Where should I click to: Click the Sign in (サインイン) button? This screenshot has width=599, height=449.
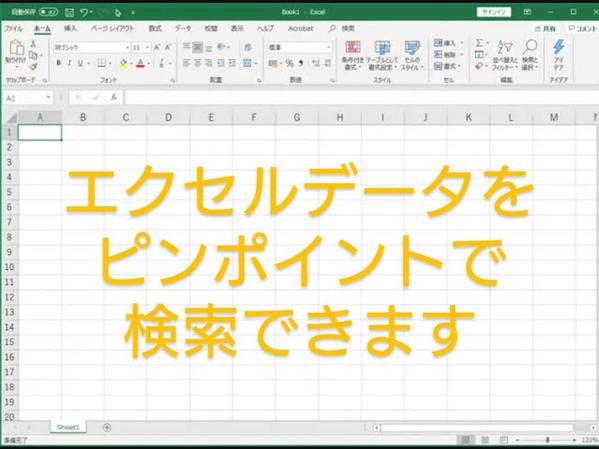(494, 12)
